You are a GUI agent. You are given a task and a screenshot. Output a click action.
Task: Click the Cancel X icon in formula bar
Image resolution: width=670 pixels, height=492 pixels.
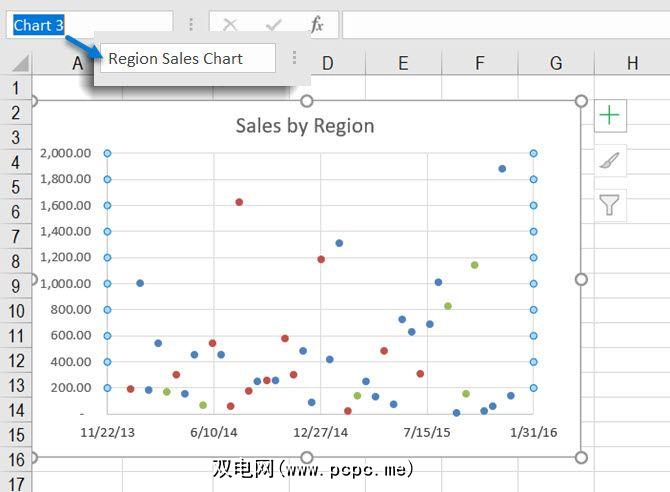[x=230, y=25]
